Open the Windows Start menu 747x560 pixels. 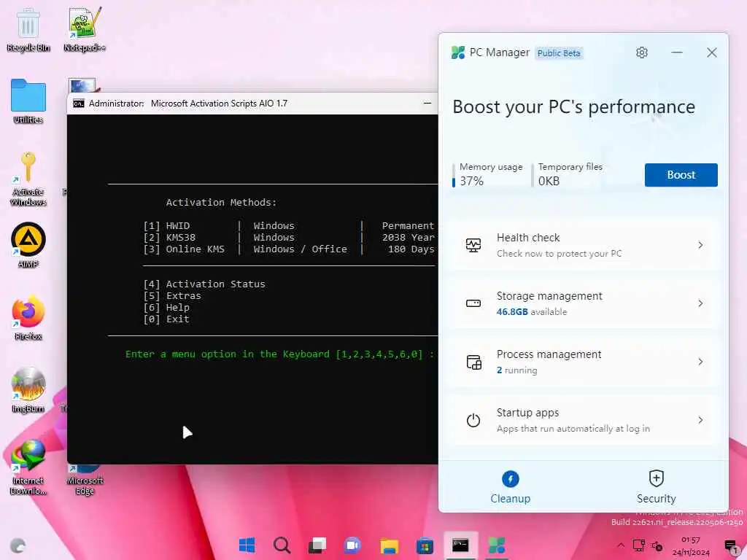(x=247, y=545)
